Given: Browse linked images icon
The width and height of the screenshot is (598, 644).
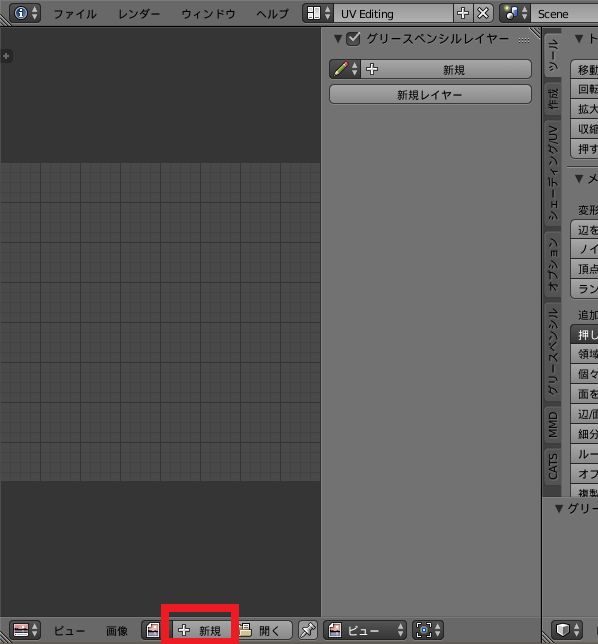Looking at the screenshot, I should [x=153, y=630].
